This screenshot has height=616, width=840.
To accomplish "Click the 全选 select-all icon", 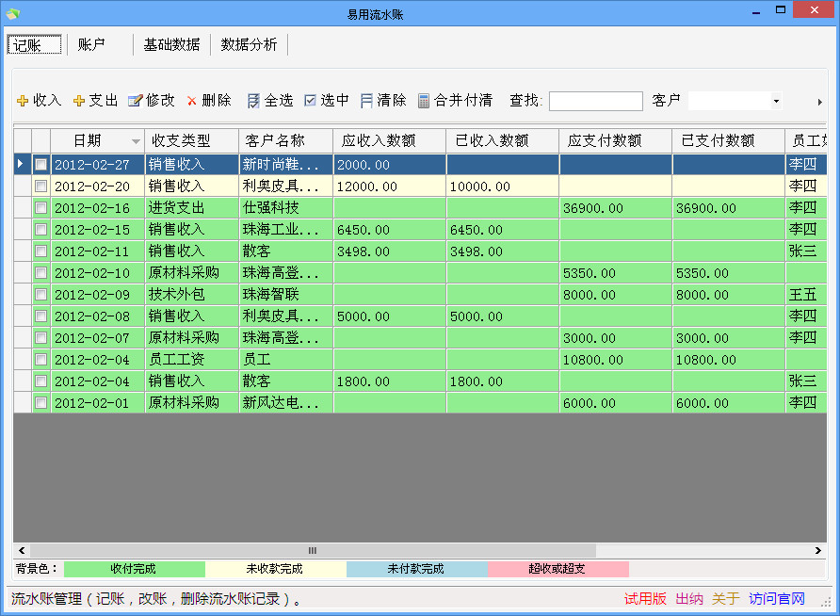I will pyautogui.click(x=253, y=101).
